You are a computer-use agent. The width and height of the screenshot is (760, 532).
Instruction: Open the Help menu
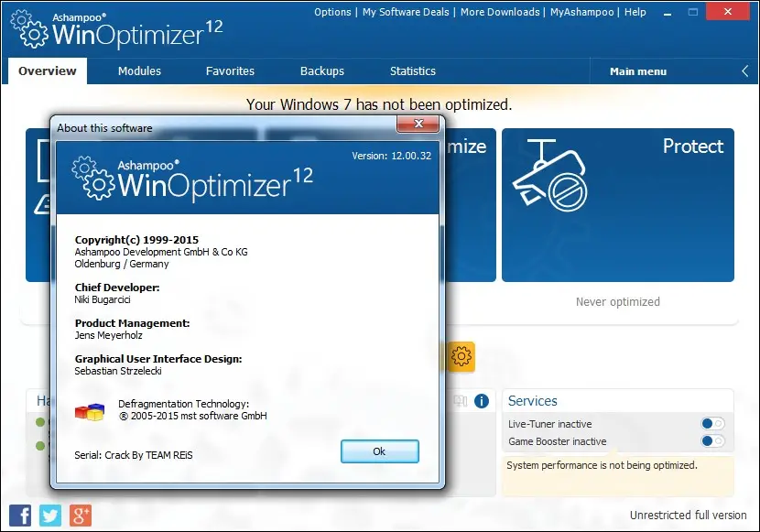coord(635,12)
